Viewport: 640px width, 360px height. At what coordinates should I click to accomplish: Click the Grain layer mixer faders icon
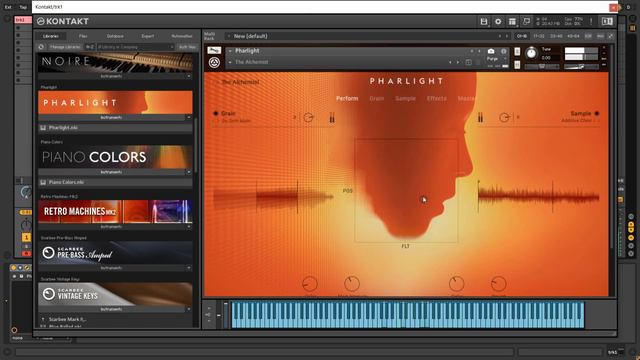tap(332, 118)
